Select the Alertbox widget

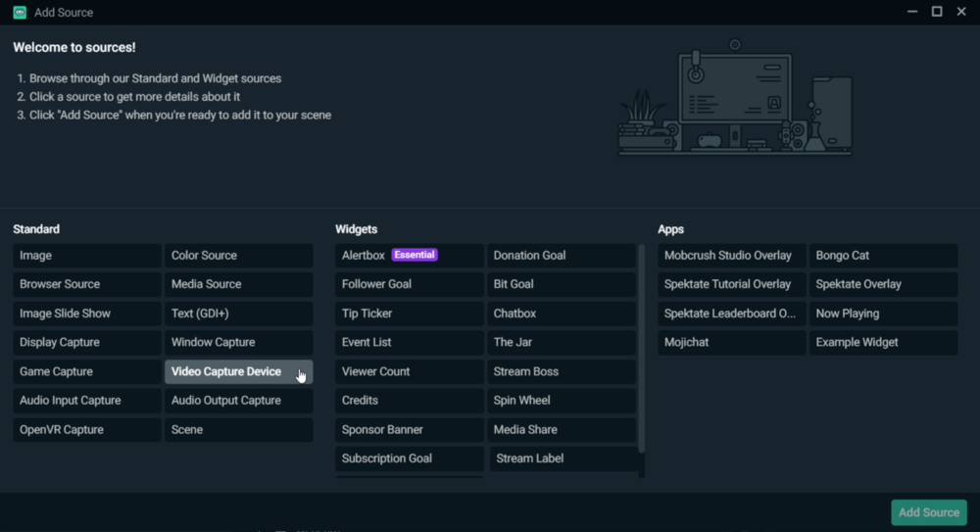point(410,255)
